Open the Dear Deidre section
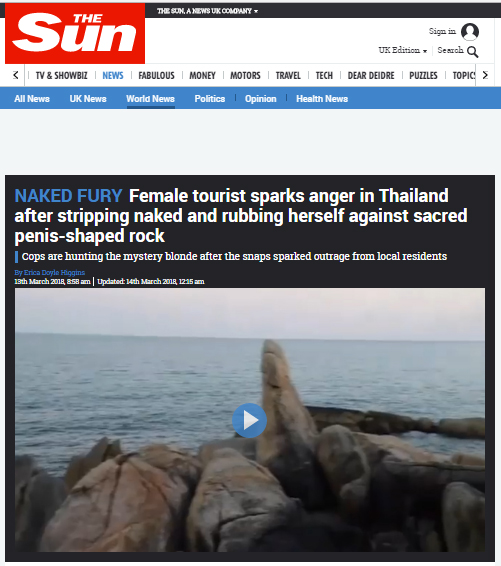 371,75
